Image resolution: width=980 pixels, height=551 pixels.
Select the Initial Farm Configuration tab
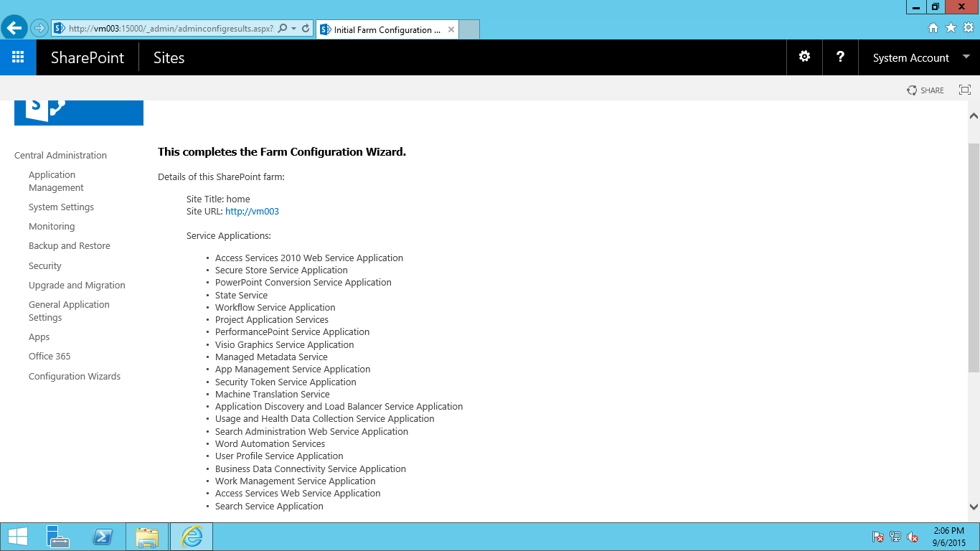[386, 30]
